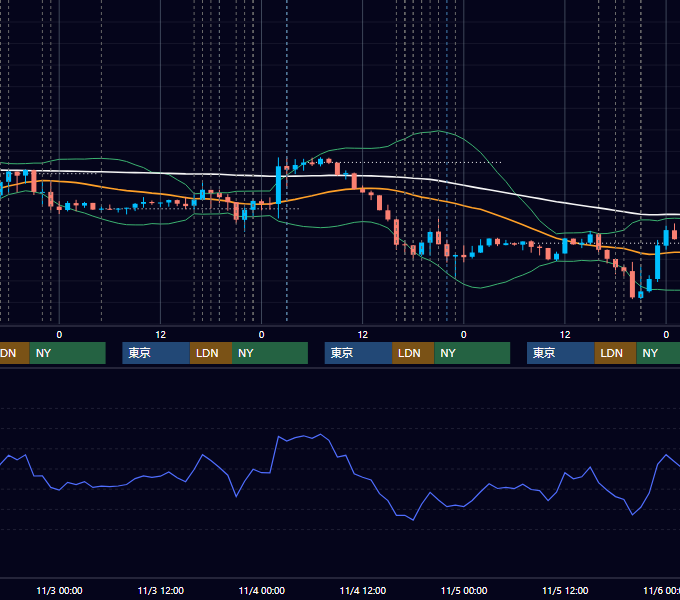Click the 11/4 00:00 date label
This screenshot has width=680, height=600.
click(x=262, y=590)
